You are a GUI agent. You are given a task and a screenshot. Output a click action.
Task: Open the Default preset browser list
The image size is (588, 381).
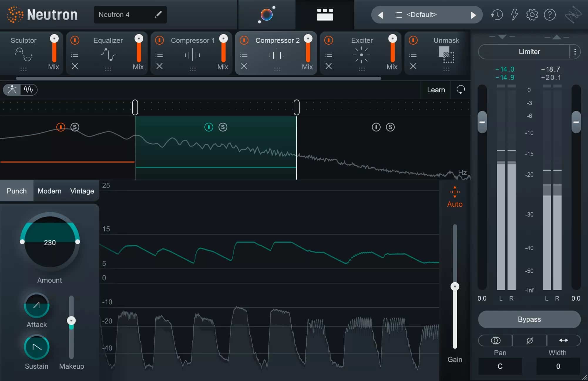click(x=398, y=14)
